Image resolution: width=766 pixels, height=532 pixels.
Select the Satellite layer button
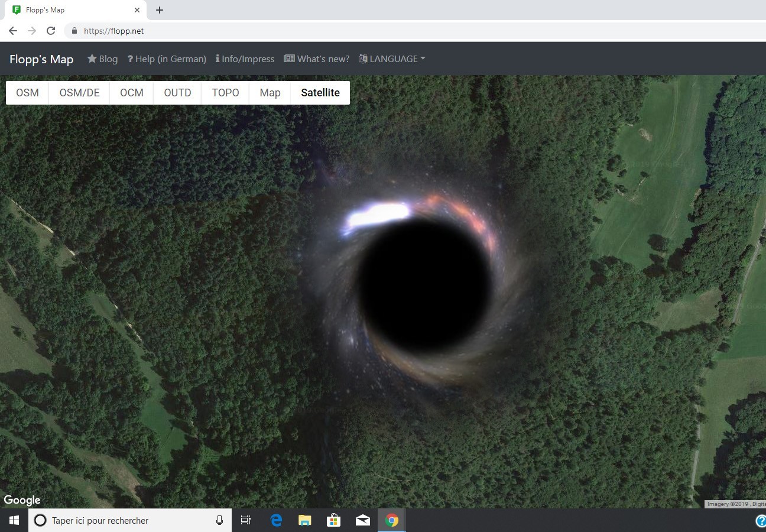click(x=320, y=93)
